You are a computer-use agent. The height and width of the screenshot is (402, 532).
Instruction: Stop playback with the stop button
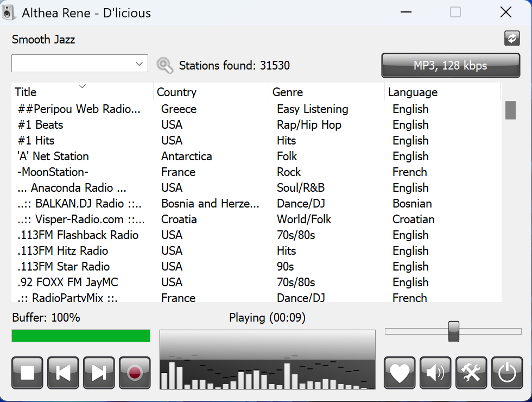click(x=27, y=373)
